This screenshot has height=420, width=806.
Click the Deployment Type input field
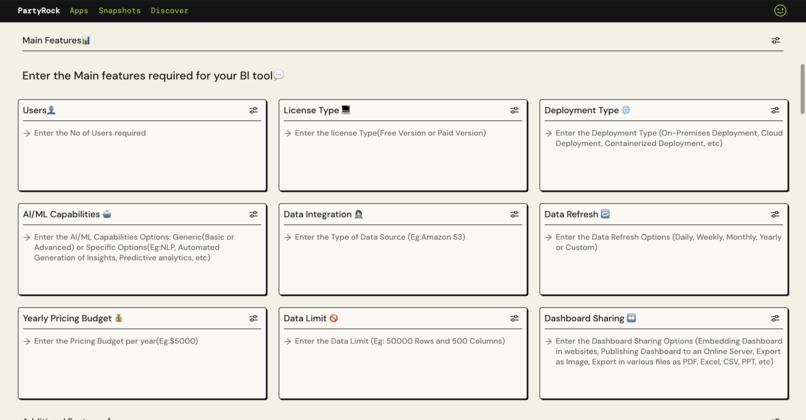point(664,157)
